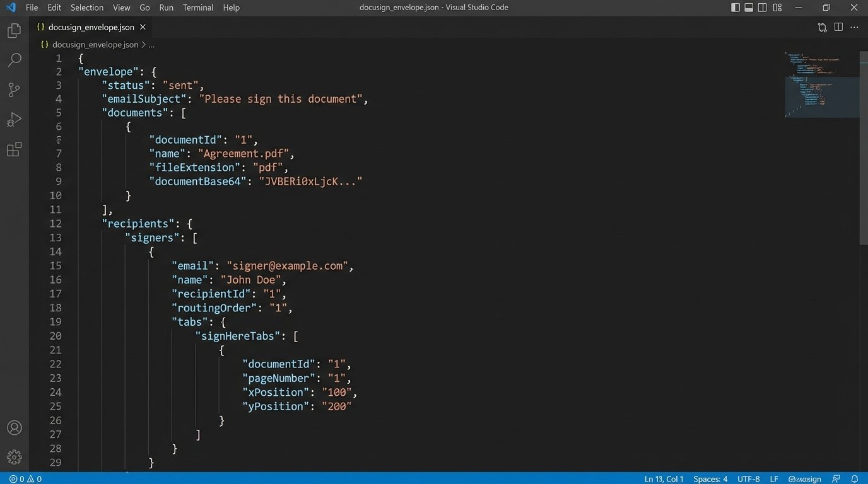Toggle the primary side bar layout button
Viewport: 868px width, 484px height.
coord(736,8)
